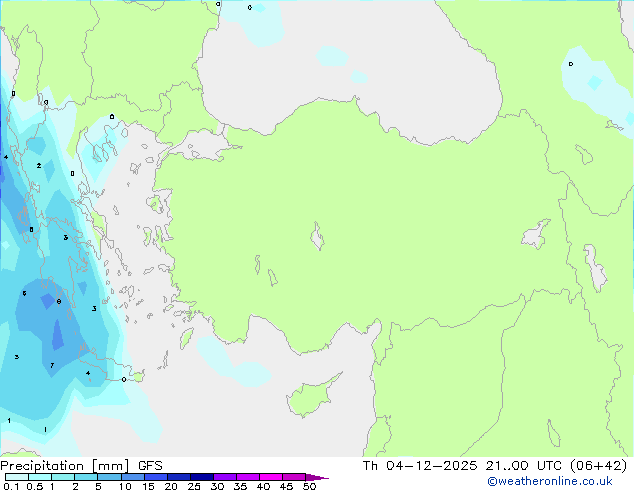
Task: Click the 45–50 mm legend color swatch
Action: pyautogui.click(x=294, y=477)
